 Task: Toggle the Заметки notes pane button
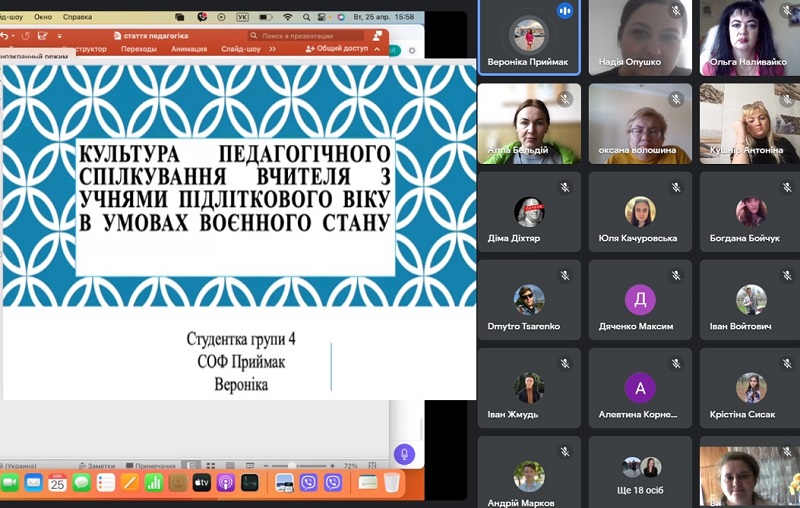[x=97, y=466]
